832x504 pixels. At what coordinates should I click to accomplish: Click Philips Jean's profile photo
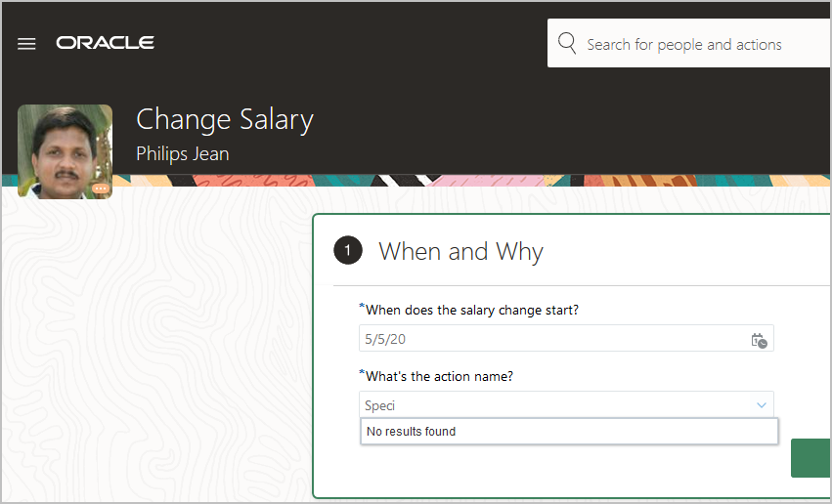pyautogui.click(x=65, y=149)
